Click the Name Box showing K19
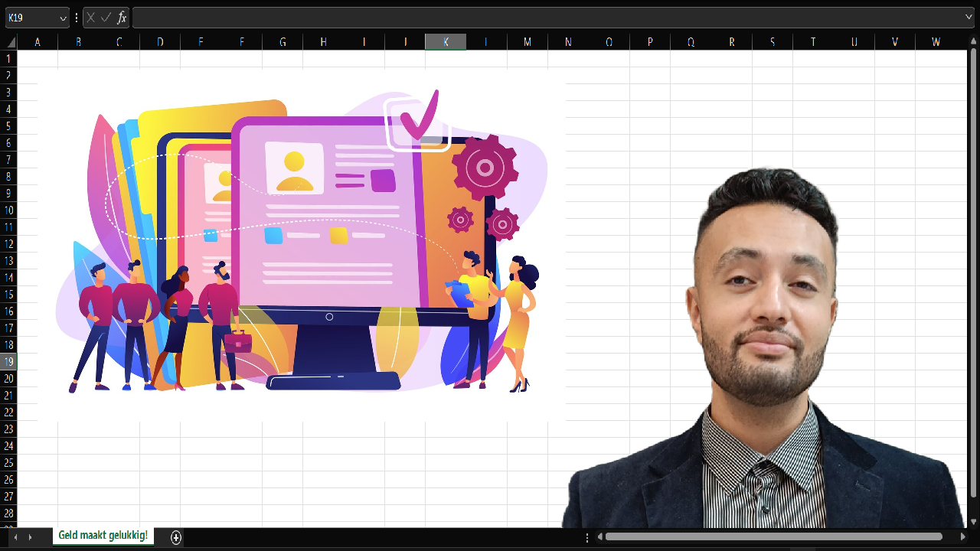Screen dimensions: 980x551 coord(31,18)
